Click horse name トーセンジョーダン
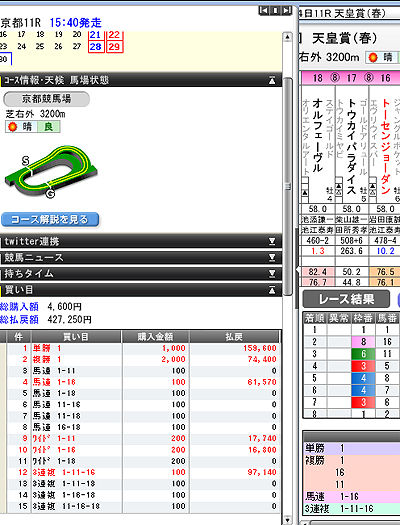Image resolution: width=400 pixels, height=525 pixels. pos(385,146)
